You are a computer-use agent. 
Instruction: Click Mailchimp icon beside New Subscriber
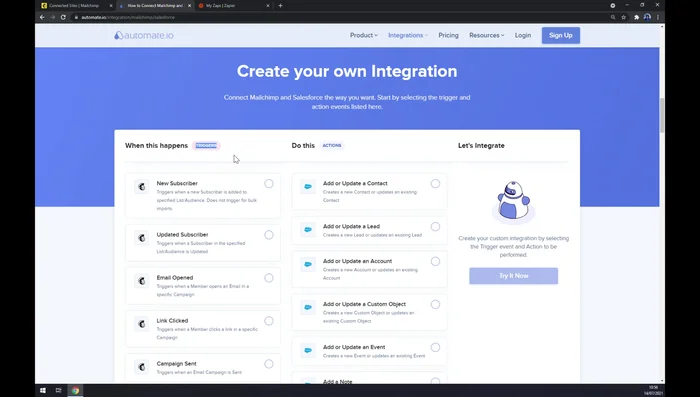tap(142, 187)
